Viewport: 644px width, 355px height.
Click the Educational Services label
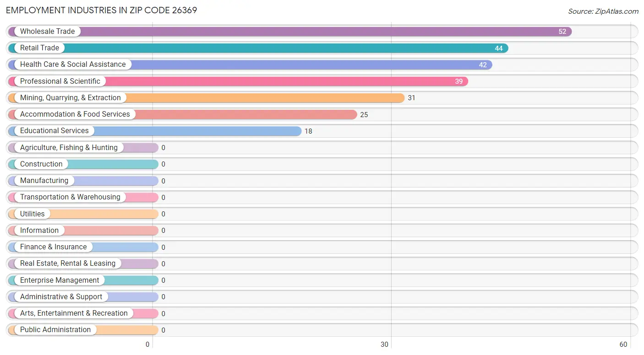55,131
